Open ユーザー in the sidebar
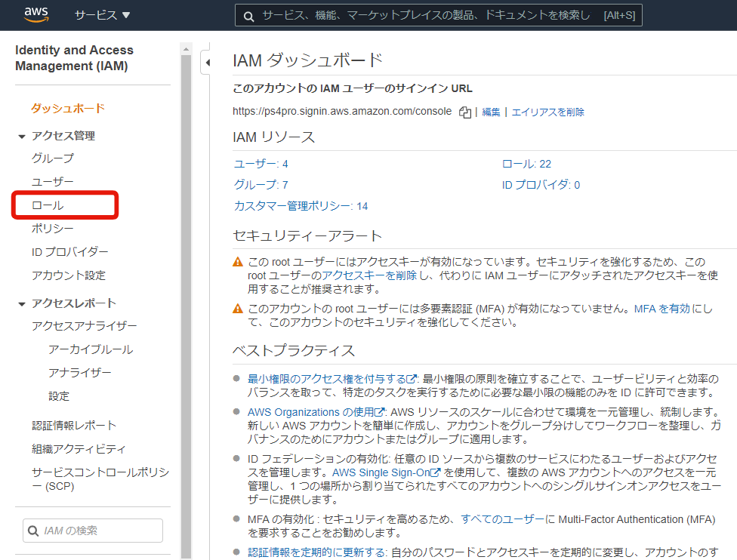 pos(53,182)
